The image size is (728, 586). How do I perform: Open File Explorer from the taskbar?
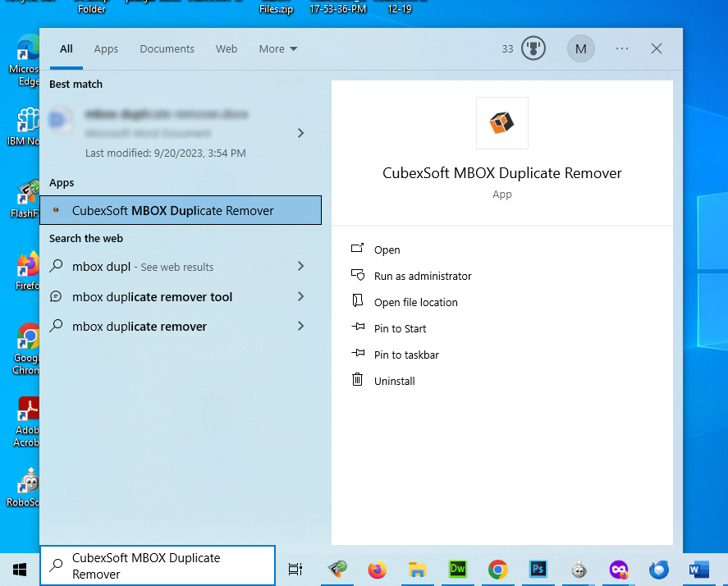pos(417,568)
